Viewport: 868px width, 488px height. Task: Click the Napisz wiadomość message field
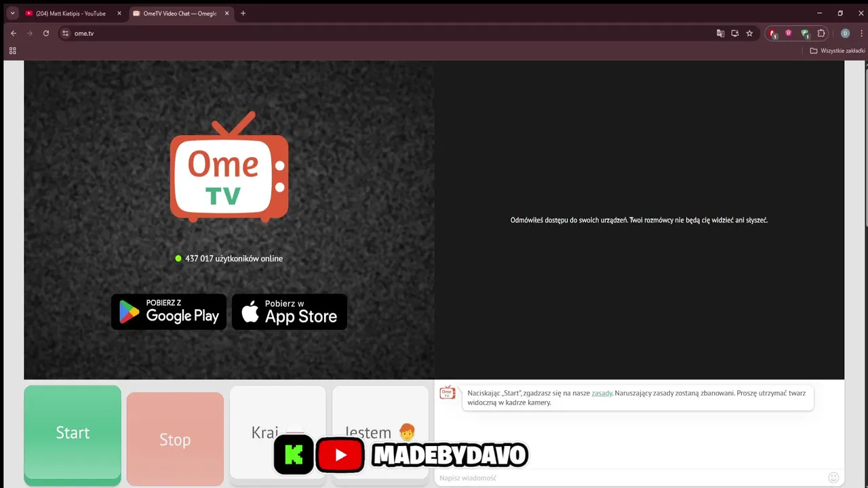click(x=631, y=478)
